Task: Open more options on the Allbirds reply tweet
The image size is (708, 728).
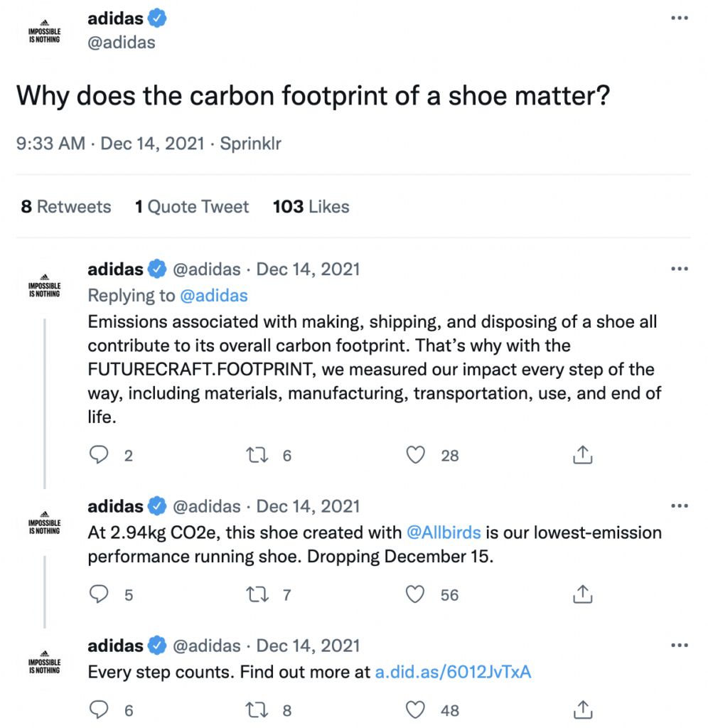Action: point(679,506)
